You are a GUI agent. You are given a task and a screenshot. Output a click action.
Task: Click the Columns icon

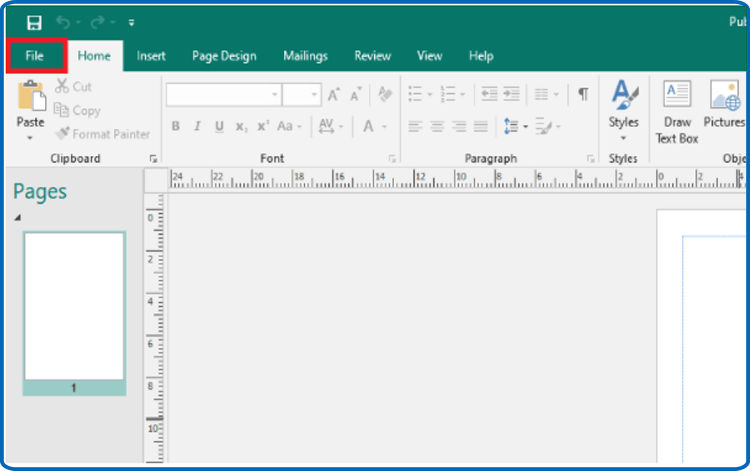click(x=541, y=94)
